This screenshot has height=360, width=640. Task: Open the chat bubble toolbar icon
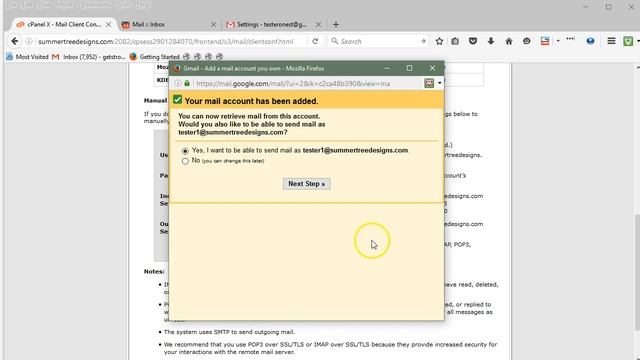point(527,41)
